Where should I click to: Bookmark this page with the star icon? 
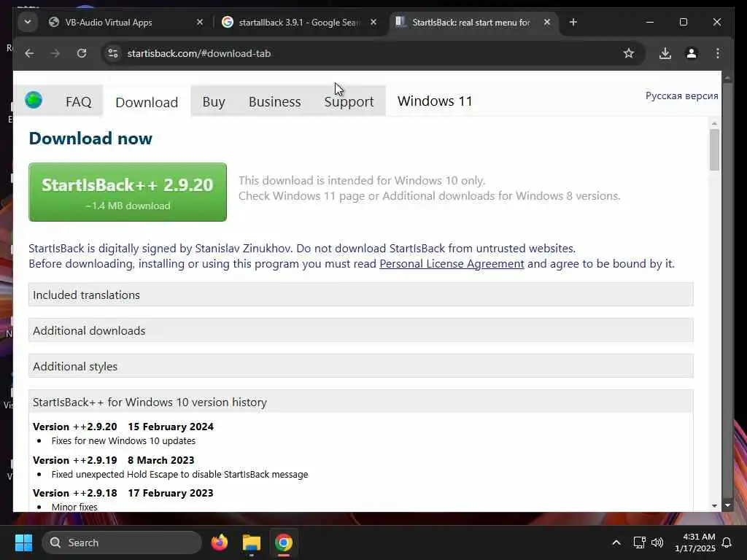tap(629, 53)
